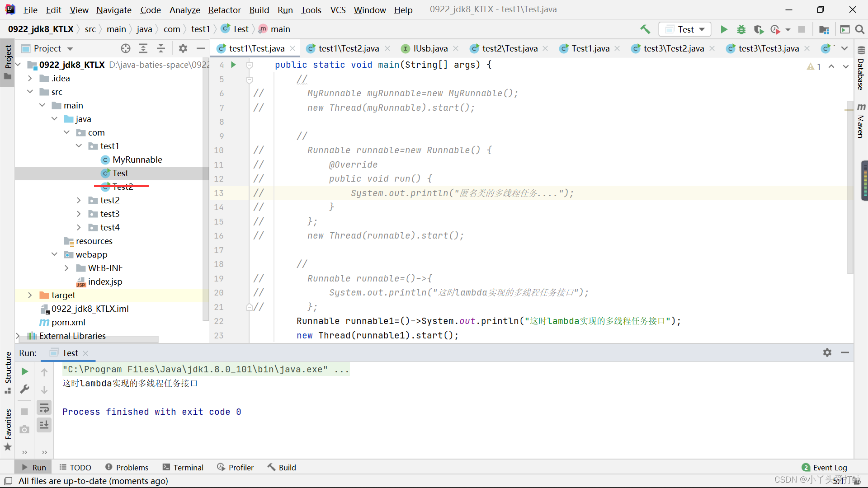Expand the .idea folder
The image size is (868, 488).
30,78
